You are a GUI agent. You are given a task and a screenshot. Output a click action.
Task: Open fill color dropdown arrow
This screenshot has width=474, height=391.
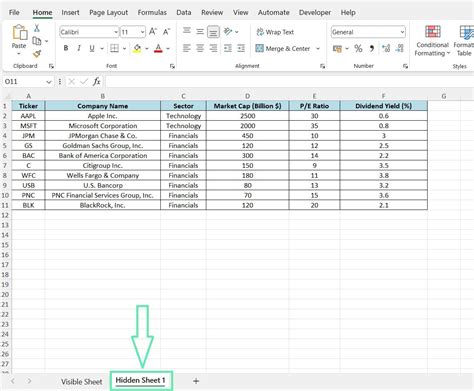146,49
